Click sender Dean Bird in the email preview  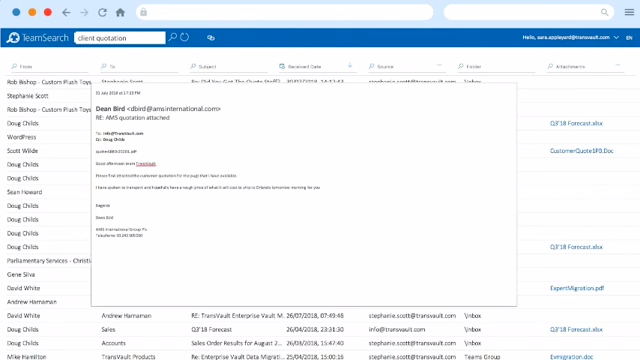110,109
